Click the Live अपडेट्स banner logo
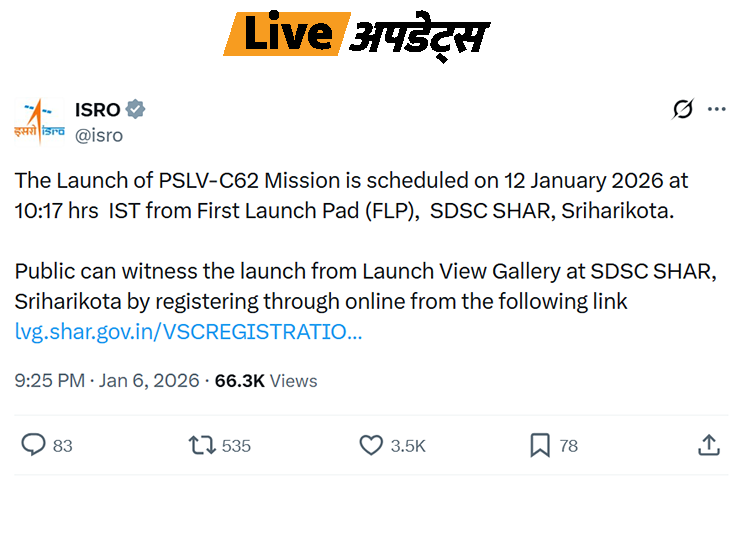Viewport: 730px width, 548px height. click(x=355, y=34)
